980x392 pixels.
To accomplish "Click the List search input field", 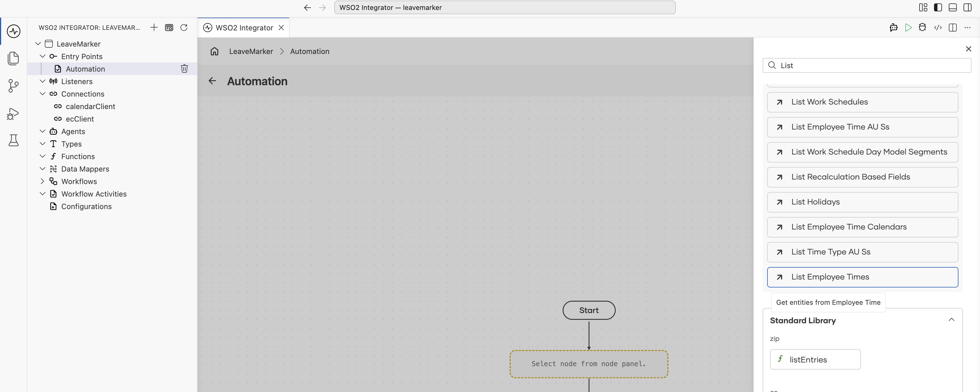I will [x=867, y=66].
